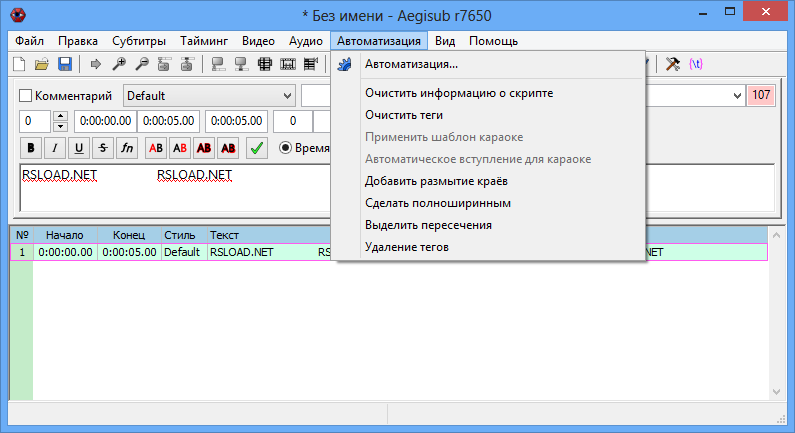Select the Время radio button
This screenshot has width=795, height=433.
[x=286, y=148]
